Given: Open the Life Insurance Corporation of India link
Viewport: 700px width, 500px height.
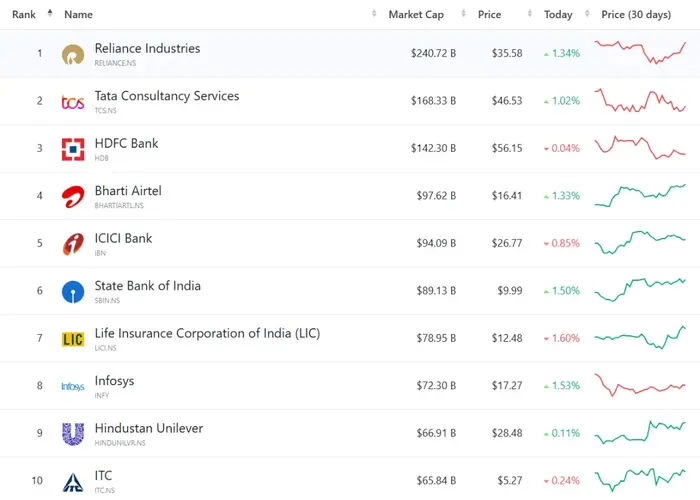Looking at the screenshot, I should pyautogui.click(x=207, y=333).
